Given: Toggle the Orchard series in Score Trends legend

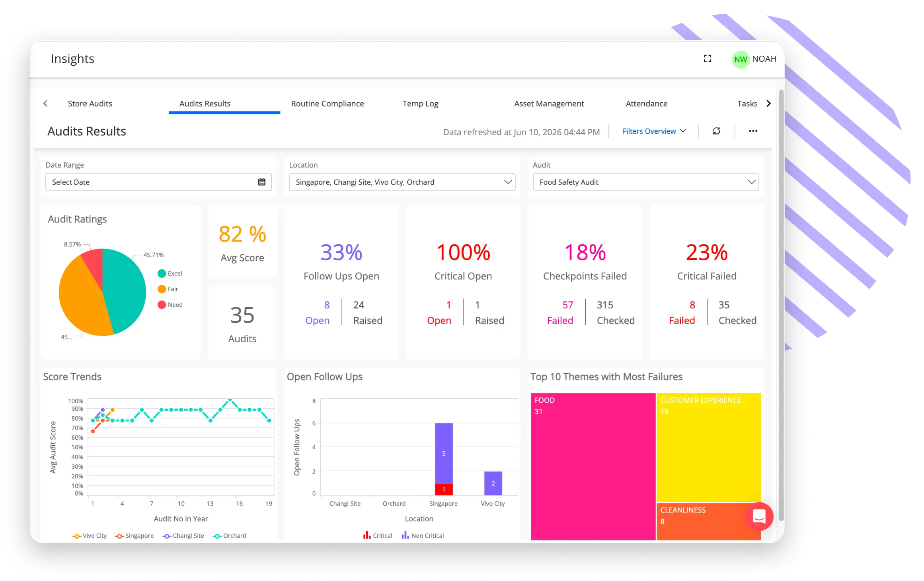Looking at the screenshot, I should pos(230,536).
